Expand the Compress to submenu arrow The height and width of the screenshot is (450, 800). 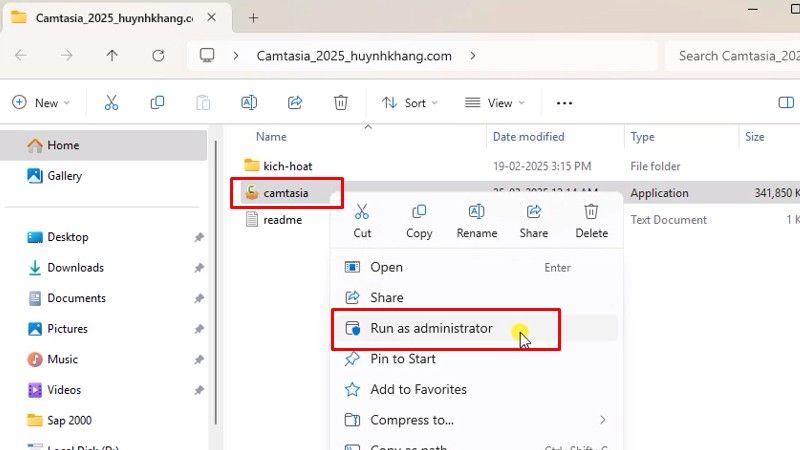tap(602, 420)
